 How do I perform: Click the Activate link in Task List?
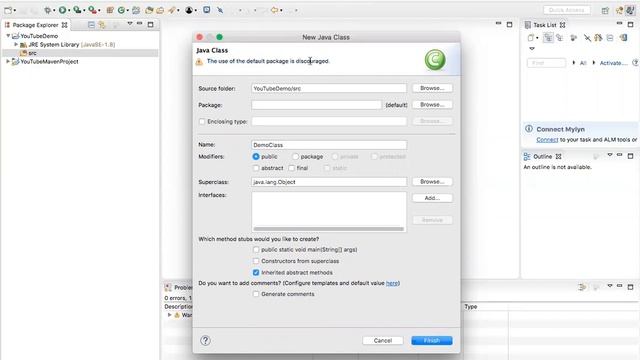click(x=613, y=63)
